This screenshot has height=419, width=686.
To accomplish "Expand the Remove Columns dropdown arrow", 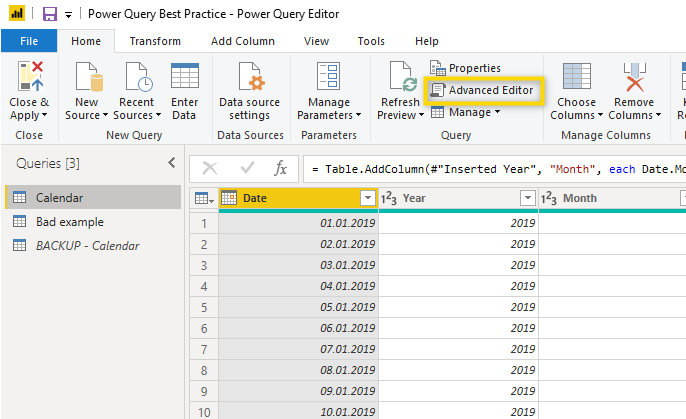I will pos(658,115).
